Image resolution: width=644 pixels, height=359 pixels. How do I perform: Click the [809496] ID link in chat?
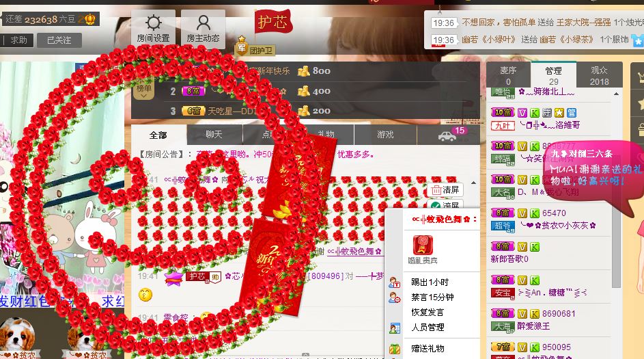[325, 276]
